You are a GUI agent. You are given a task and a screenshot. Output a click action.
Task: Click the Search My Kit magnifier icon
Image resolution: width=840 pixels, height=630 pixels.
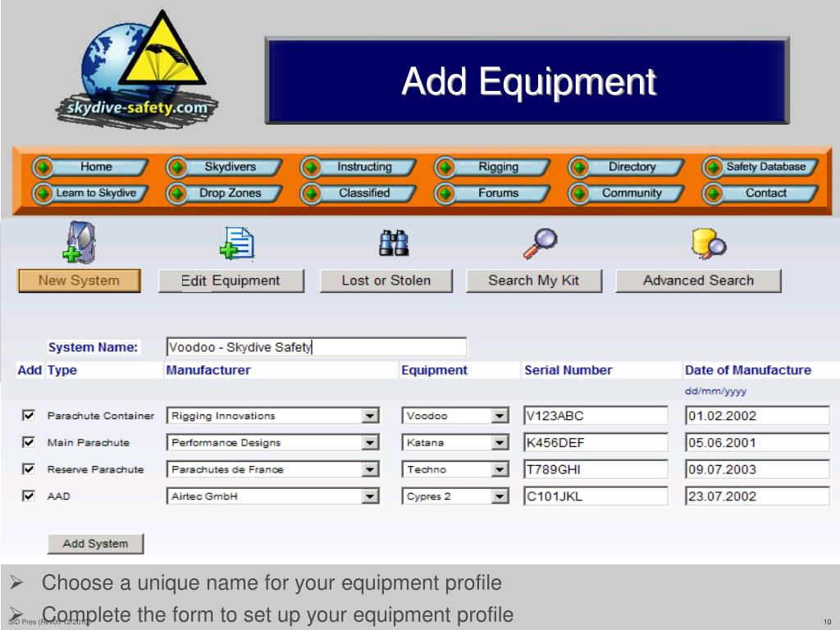tap(540, 244)
